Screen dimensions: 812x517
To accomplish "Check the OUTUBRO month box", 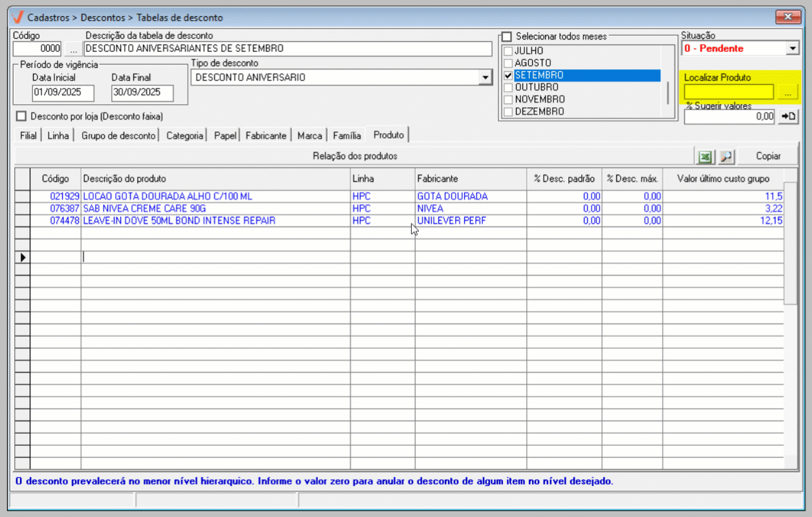I will click(508, 87).
